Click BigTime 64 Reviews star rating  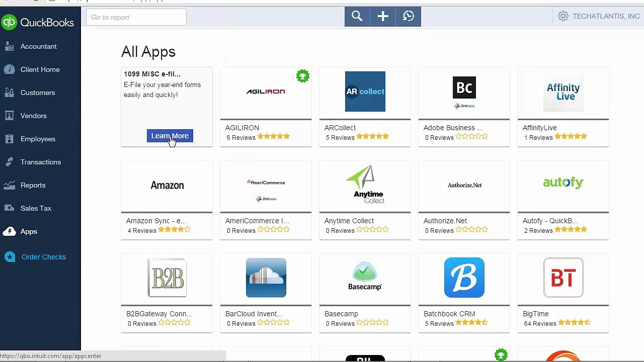574,322
